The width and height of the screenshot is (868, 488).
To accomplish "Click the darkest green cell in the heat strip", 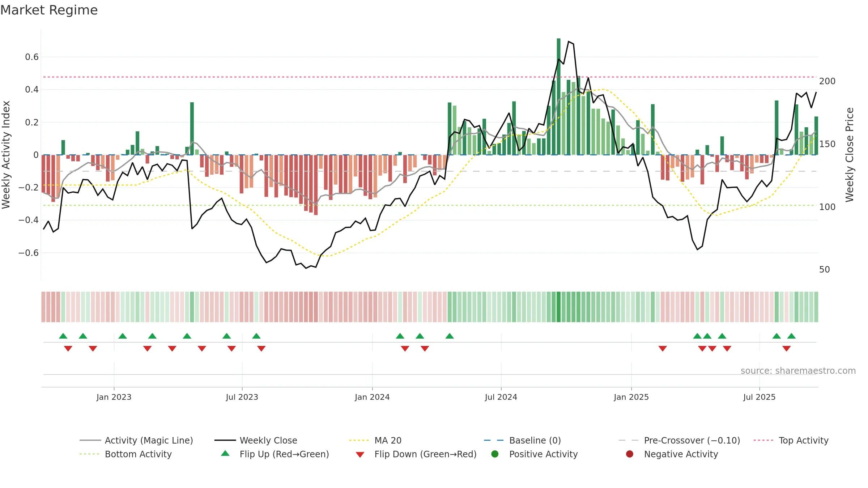I will [558, 307].
